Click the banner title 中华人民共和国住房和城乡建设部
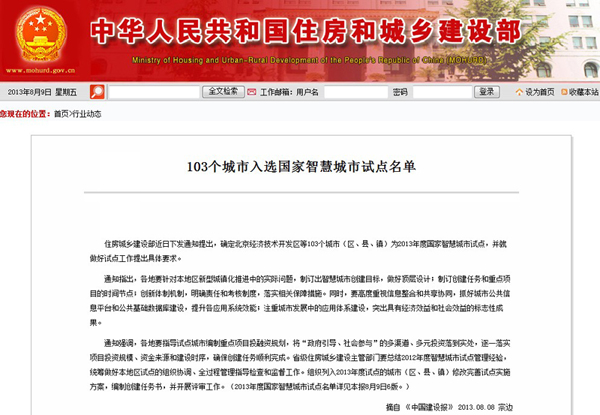 pos(306,31)
